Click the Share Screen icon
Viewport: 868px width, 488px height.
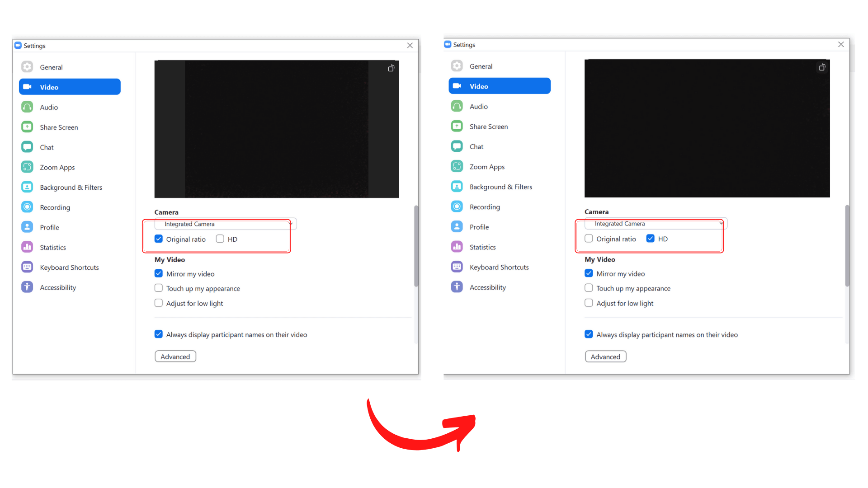[27, 127]
